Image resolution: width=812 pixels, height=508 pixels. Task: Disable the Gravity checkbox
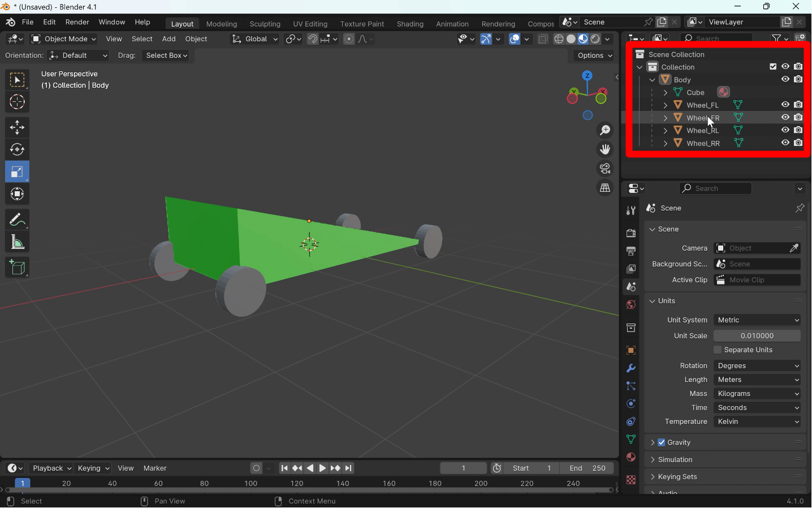pyautogui.click(x=662, y=443)
